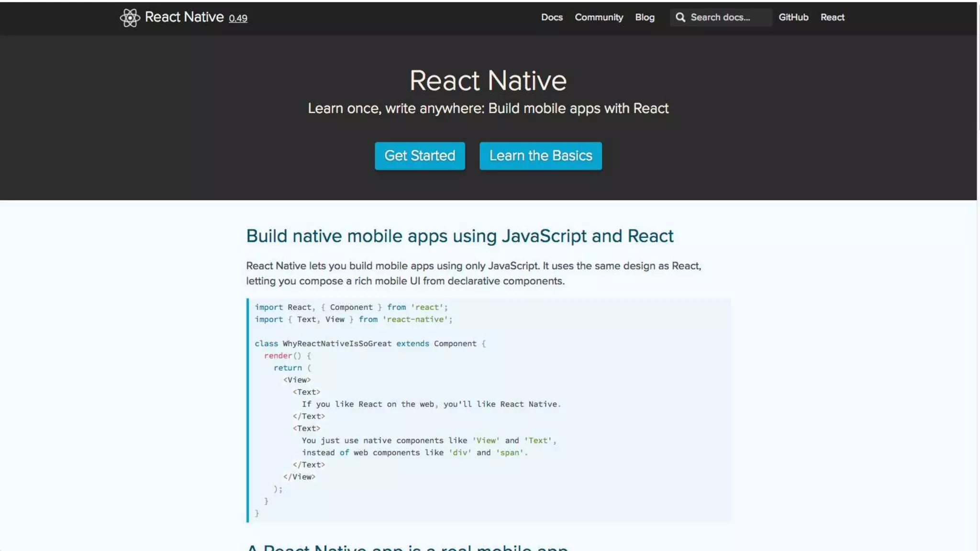Click the vertical scrollbar thumb
Viewport: 980px width, 551px height.
tap(978, 67)
